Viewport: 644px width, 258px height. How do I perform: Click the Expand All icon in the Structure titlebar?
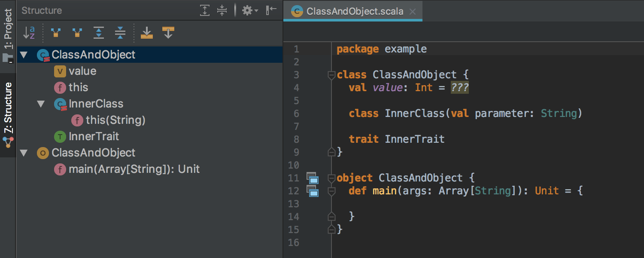pos(205,10)
